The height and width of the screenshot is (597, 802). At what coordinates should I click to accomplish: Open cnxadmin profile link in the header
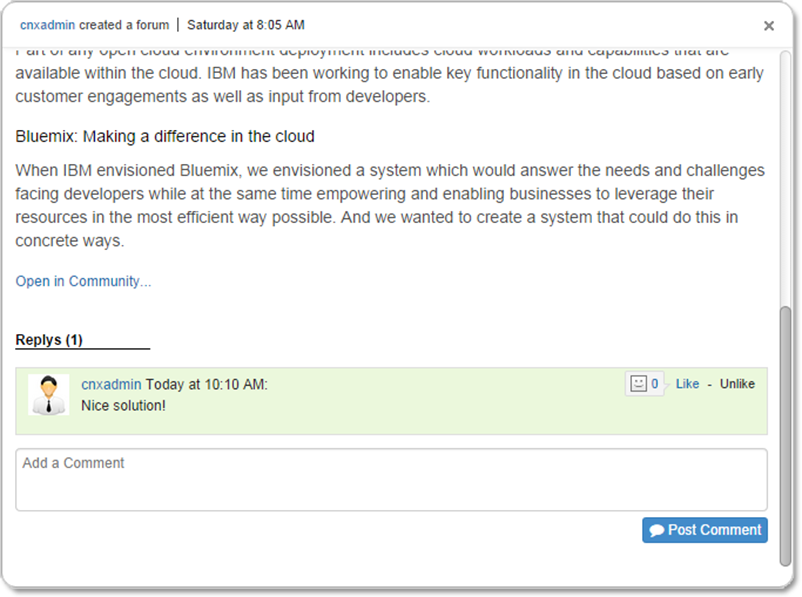47,25
